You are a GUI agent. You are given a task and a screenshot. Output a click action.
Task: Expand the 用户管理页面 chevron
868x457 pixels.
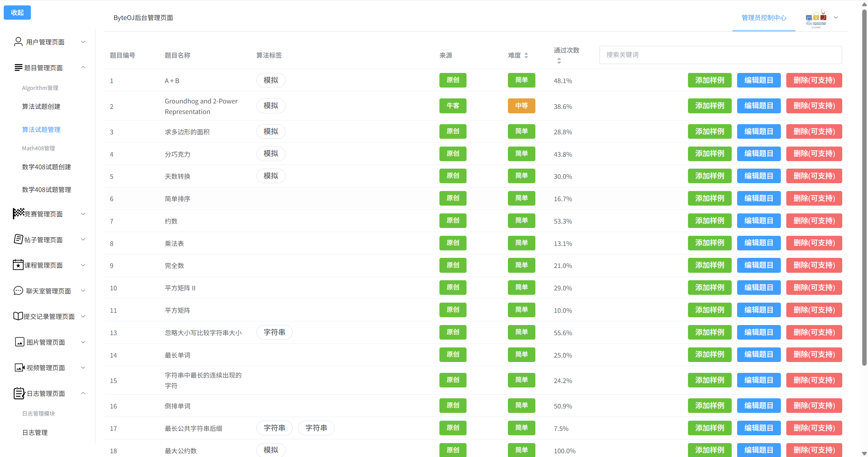point(83,42)
